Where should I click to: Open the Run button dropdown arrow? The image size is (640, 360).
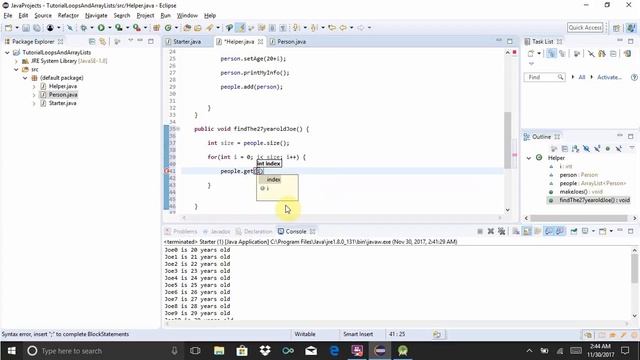click(109, 28)
